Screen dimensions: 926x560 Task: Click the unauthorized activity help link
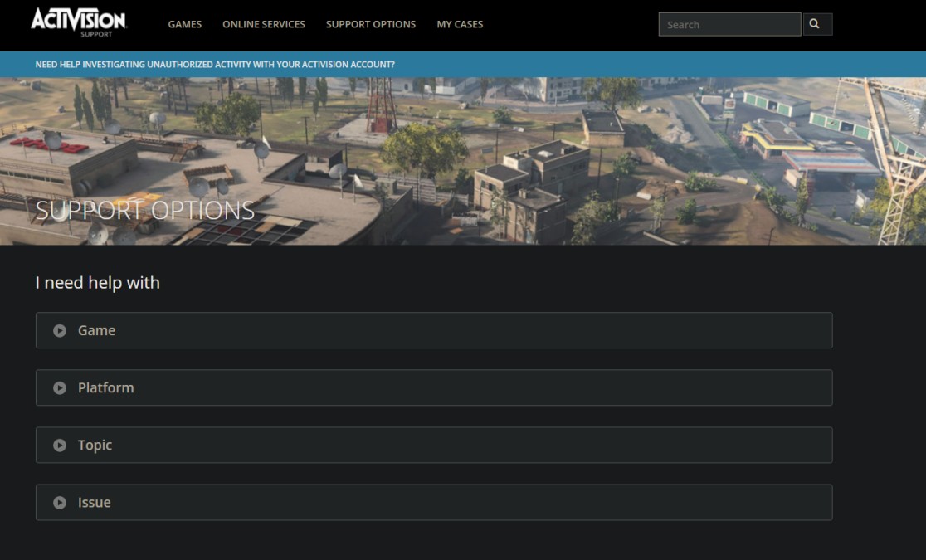tap(215, 64)
